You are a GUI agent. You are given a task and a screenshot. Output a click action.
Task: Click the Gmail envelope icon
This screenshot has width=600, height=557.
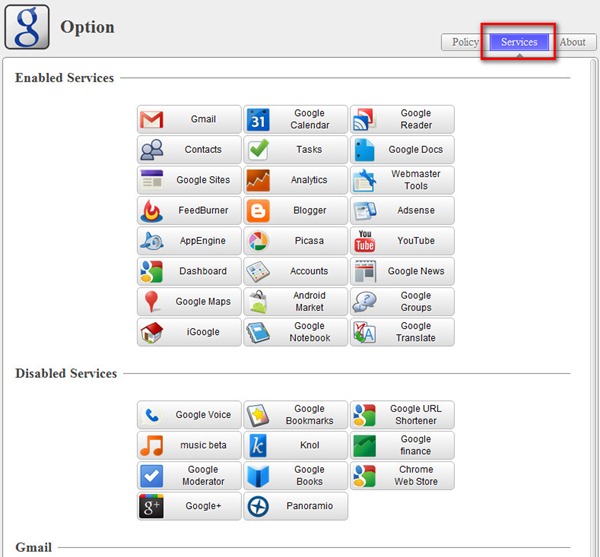click(x=152, y=119)
